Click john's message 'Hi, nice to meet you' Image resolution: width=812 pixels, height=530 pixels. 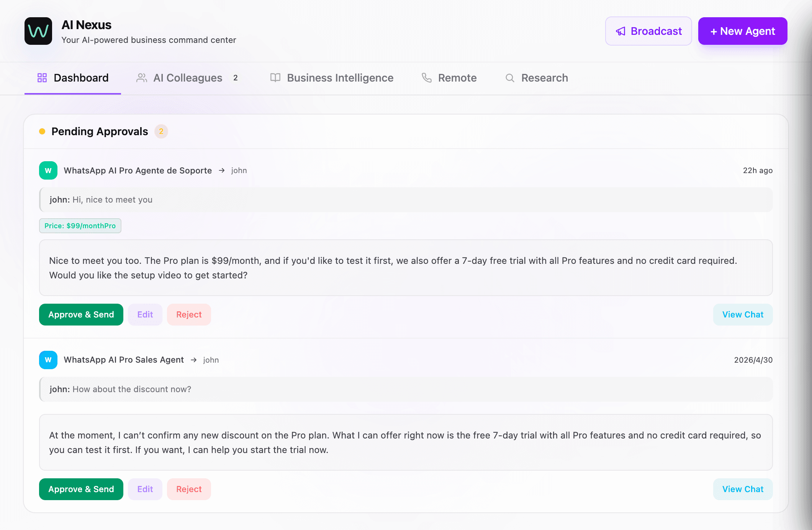pyautogui.click(x=406, y=200)
